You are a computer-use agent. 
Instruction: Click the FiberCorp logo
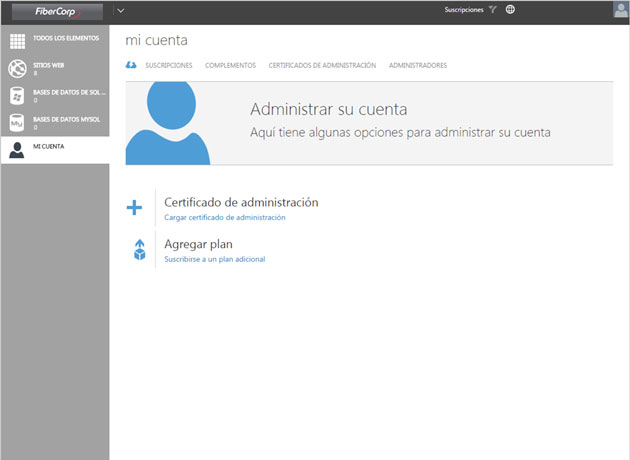54,11
